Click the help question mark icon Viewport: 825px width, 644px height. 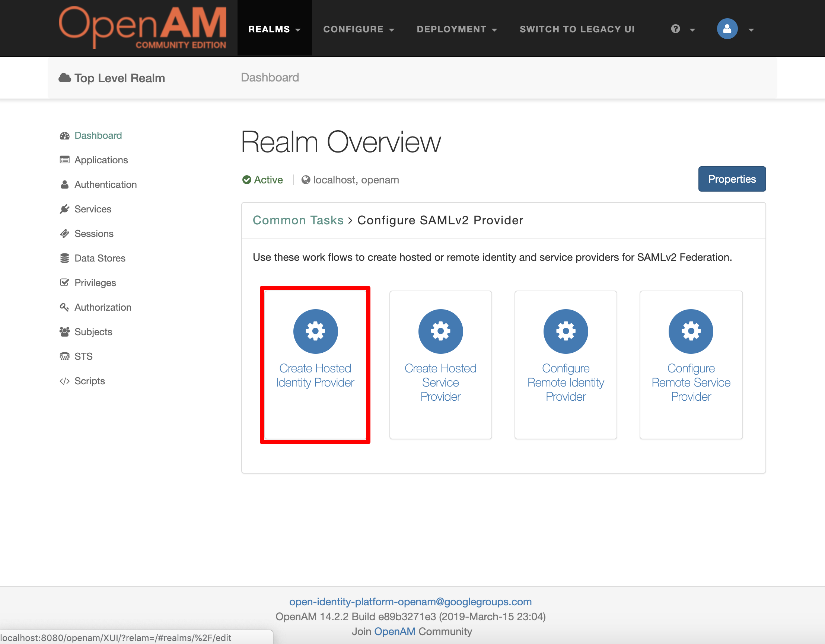675,29
